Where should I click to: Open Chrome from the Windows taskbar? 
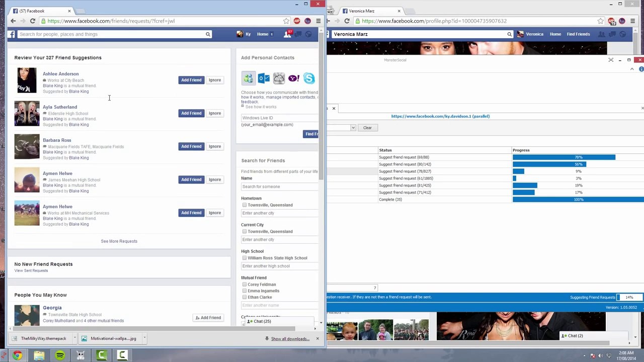point(18,356)
